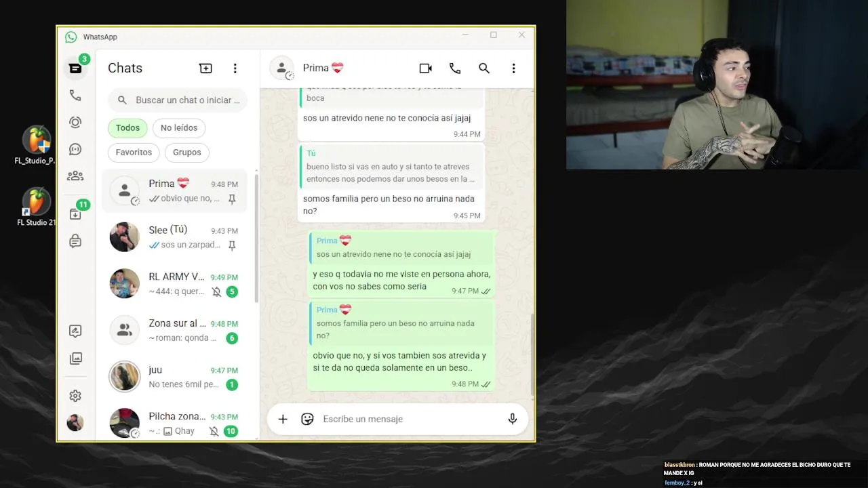Click the chat search field
Screen dimensions: 868x488
point(178,100)
